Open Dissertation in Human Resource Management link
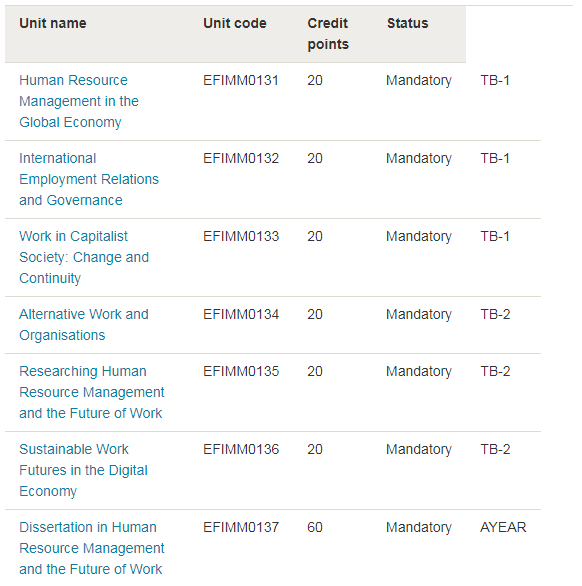The height and width of the screenshot is (586, 582). coord(92,548)
